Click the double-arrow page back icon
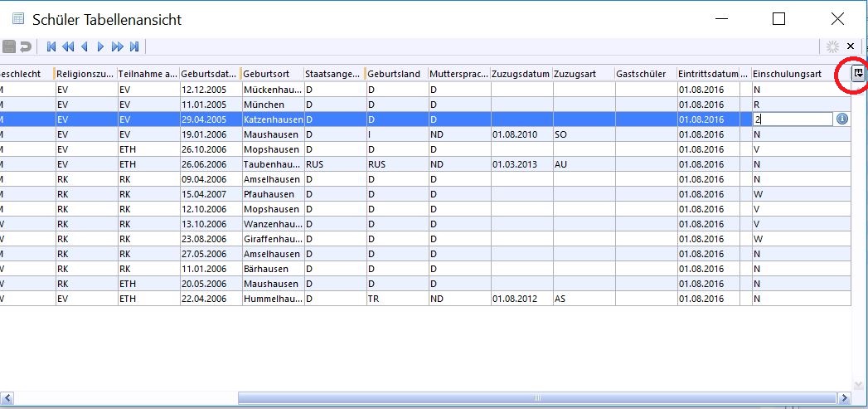This screenshot has height=409, width=868. pyautogui.click(x=67, y=46)
